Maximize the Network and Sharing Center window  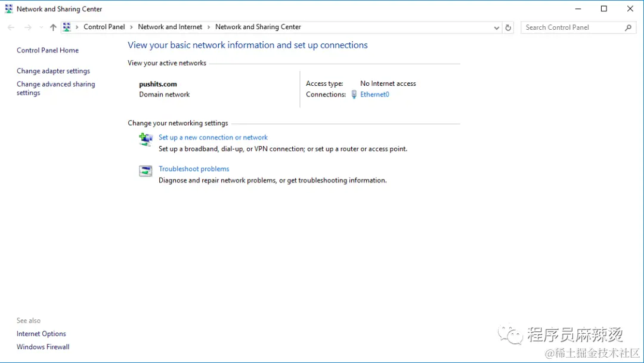tap(603, 8)
